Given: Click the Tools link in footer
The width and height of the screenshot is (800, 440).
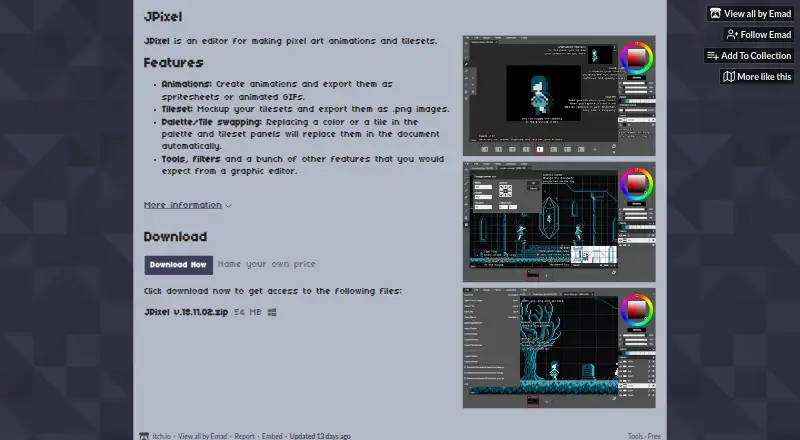Looking at the screenshot, I should coord(635,436).
